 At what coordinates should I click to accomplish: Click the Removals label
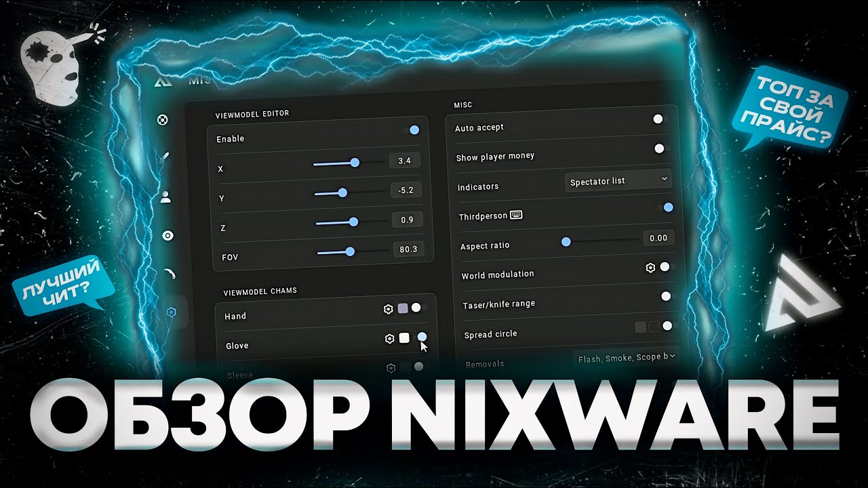pyautogui.click(x=485, y=364)
